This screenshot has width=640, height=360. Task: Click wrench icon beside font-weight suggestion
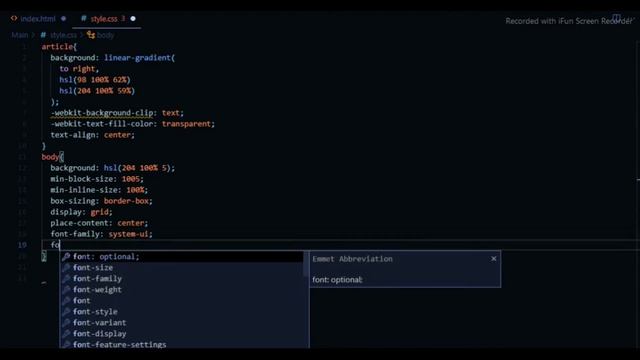point(66,290)
